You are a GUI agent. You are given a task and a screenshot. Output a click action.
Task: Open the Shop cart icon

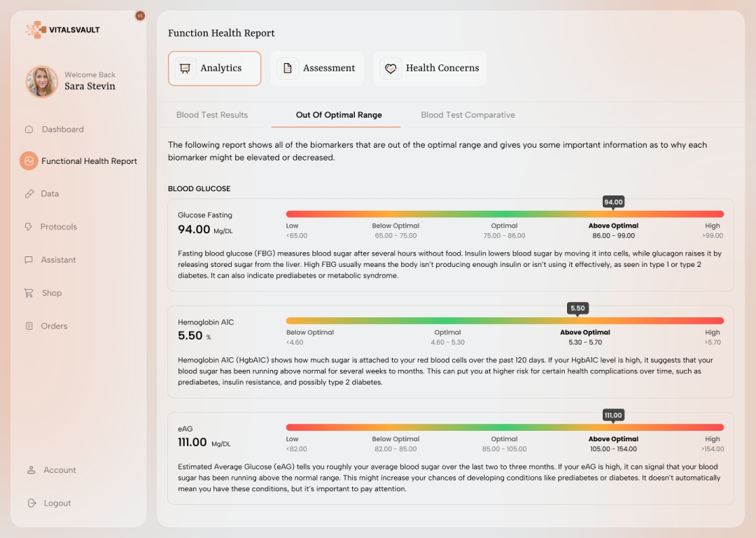click(29, 293)
